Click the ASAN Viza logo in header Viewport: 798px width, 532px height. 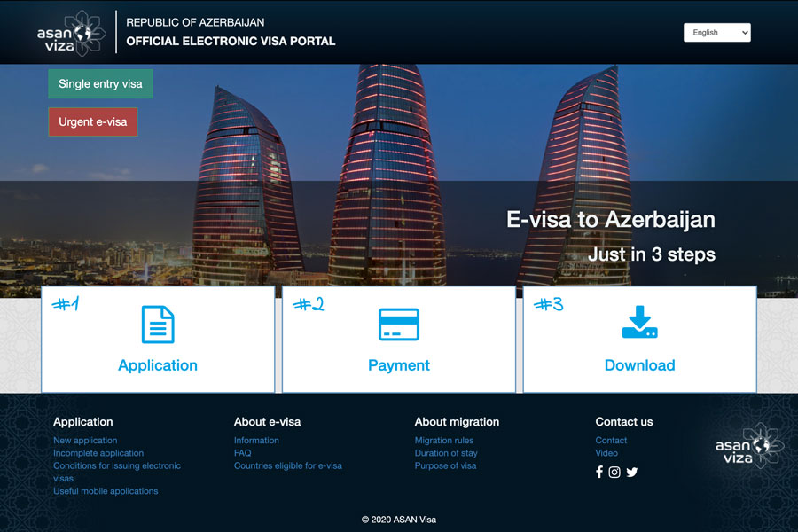coord(71,33)
